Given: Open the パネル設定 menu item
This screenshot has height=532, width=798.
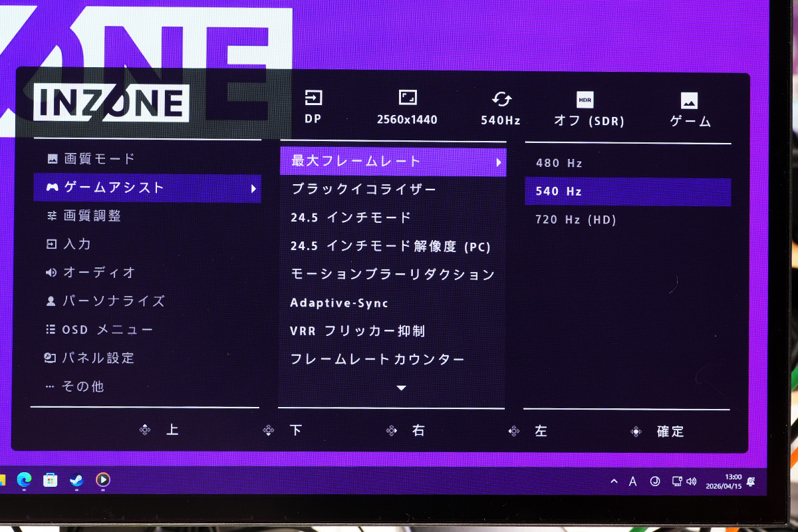Looking at the screenshot, I should [98, 358].
